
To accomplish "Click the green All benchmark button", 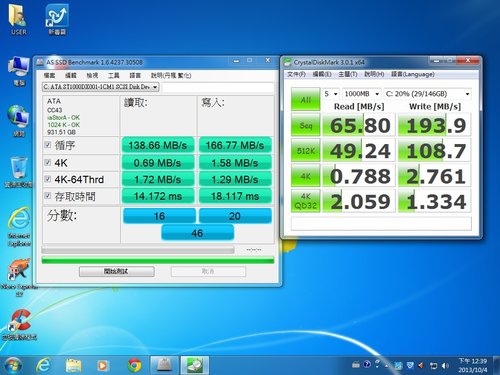I will (306, 99).
